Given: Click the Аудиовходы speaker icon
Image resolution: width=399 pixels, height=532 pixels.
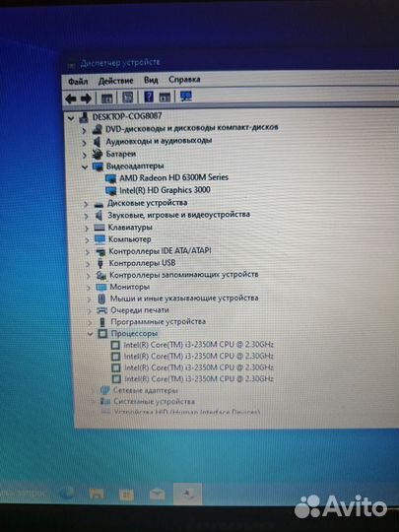Looking at the screenshot, I should 98,142.
